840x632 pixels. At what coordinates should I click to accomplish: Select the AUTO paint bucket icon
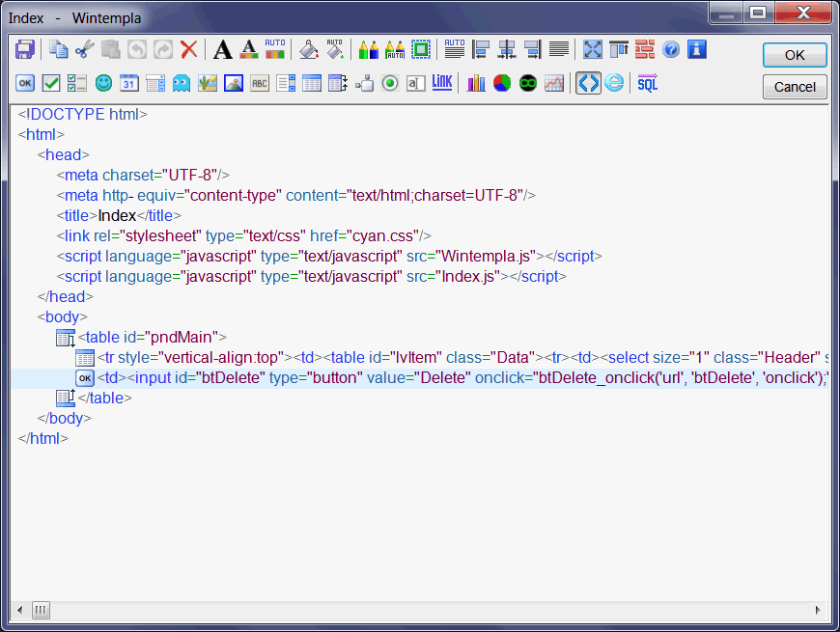coord(335,50)
